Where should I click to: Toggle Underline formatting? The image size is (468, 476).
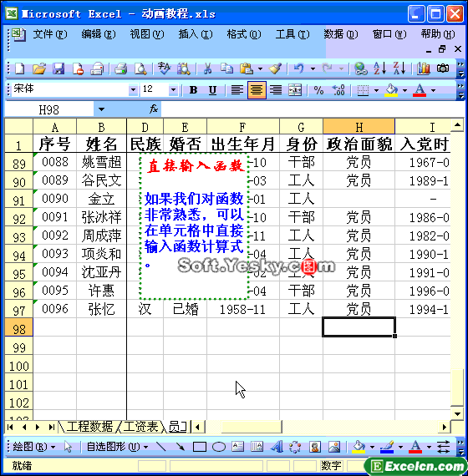point(213,90)
